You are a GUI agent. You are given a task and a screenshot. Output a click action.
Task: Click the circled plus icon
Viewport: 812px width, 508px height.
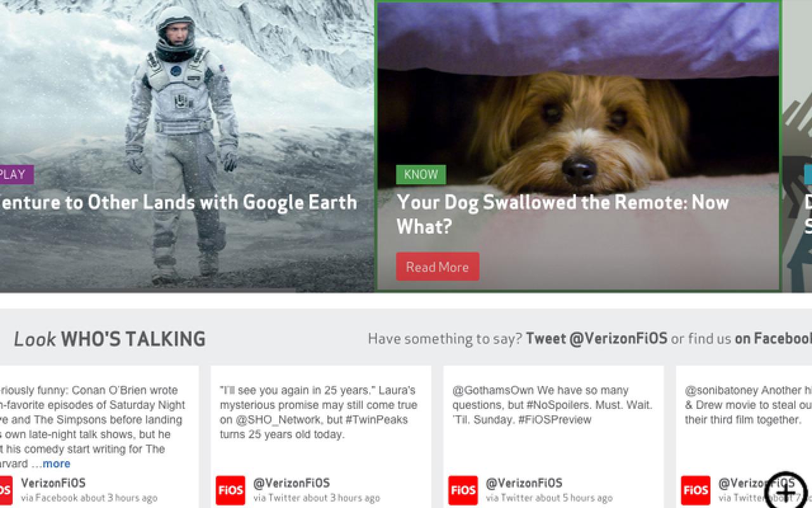click(785, 491)
